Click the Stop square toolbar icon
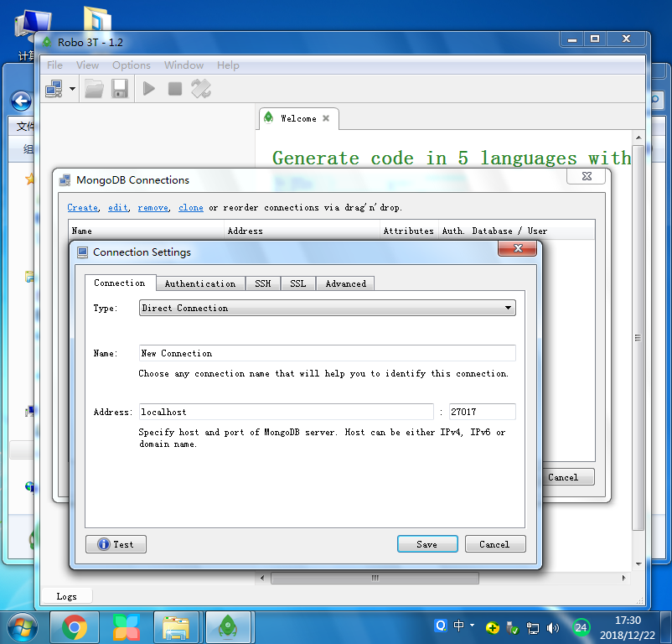The width and height of the screenshot is (672, 644). (x=175, y=89)
